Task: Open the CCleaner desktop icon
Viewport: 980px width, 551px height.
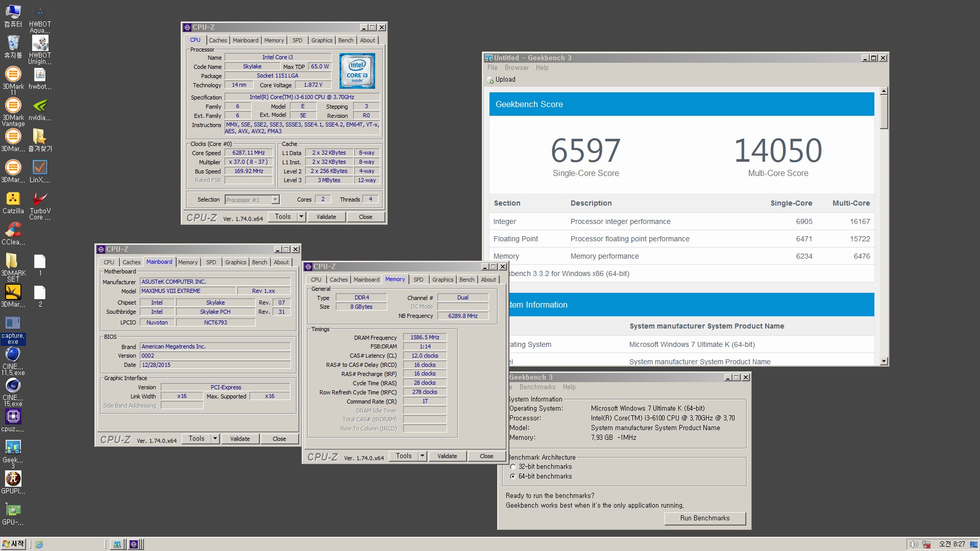Action: (13, 234)
